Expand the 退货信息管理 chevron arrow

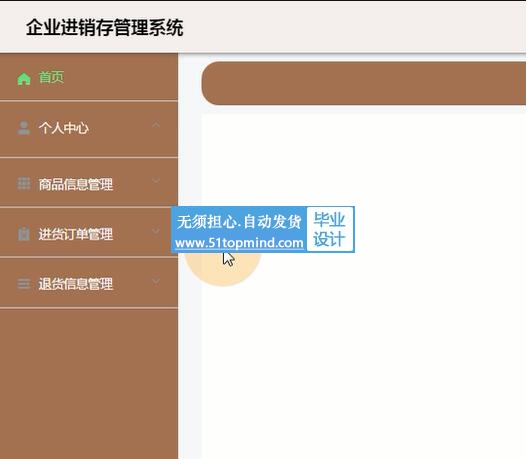pyautogui.click(x=156, y=281)
